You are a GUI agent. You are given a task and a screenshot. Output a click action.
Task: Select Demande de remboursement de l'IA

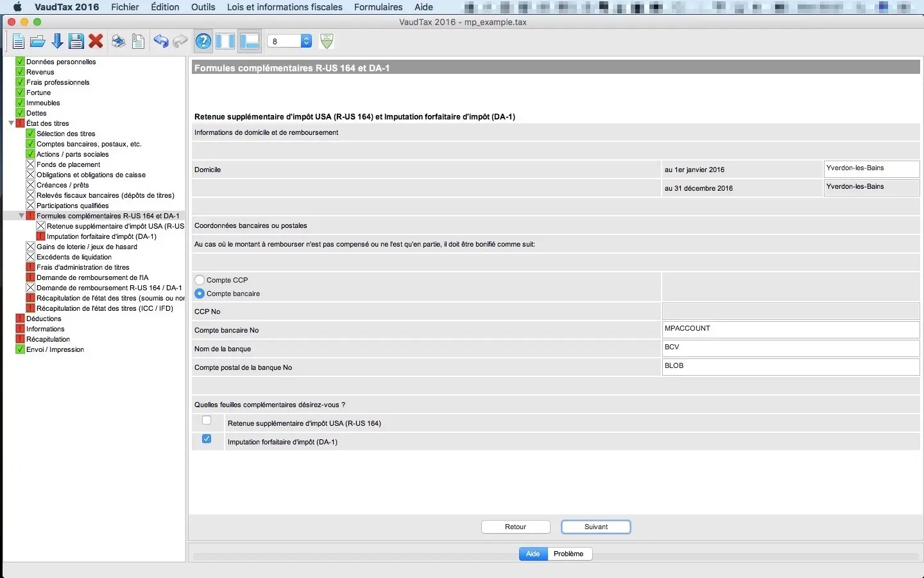[x=92, y=277]
